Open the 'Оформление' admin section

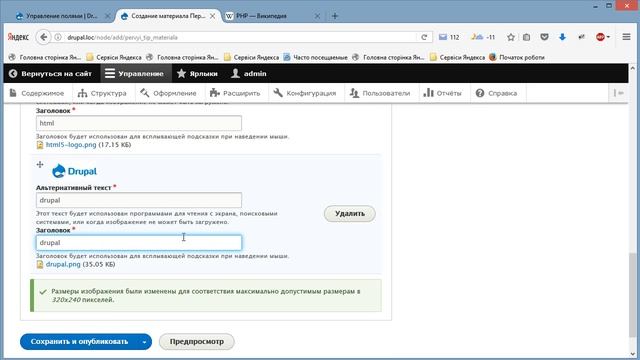168,93
